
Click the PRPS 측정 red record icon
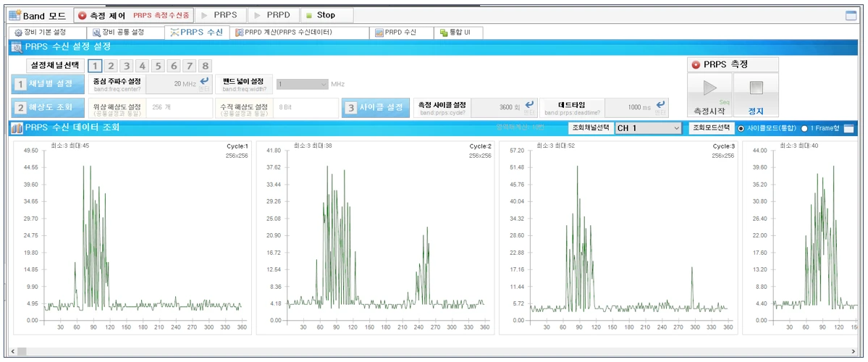pyautogui.click(x=696, y=64)
